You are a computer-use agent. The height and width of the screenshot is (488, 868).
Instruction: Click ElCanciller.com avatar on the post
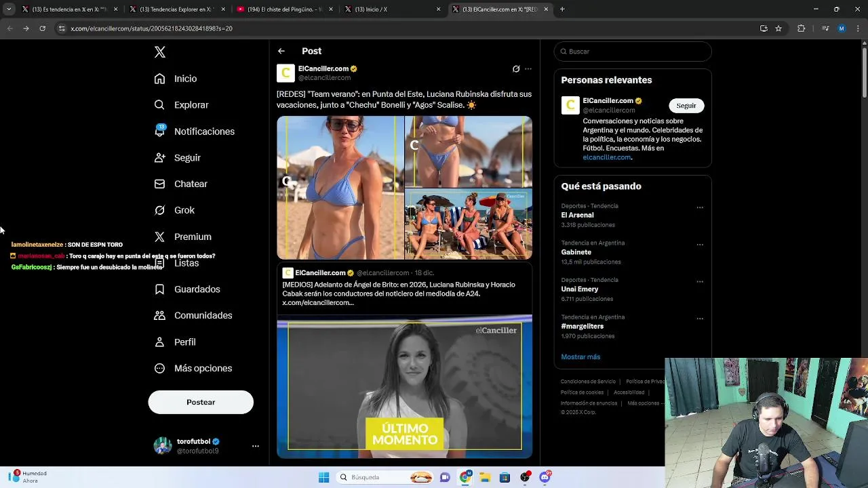tap(285, 73)
